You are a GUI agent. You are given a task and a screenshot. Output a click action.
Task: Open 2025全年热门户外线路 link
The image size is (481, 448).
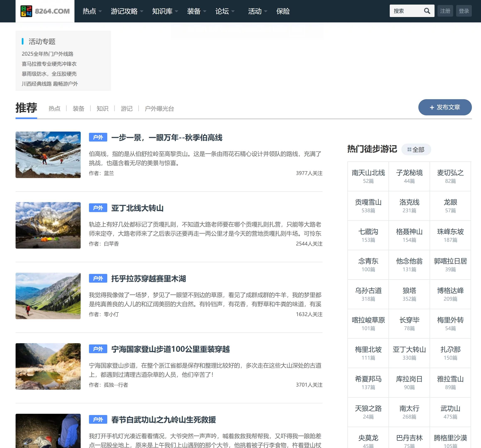tap(47, 54)
